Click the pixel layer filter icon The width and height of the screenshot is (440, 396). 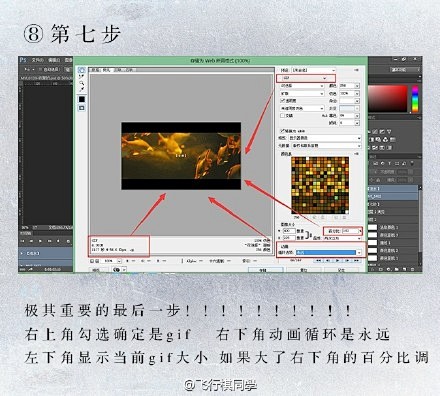point(376,164)
